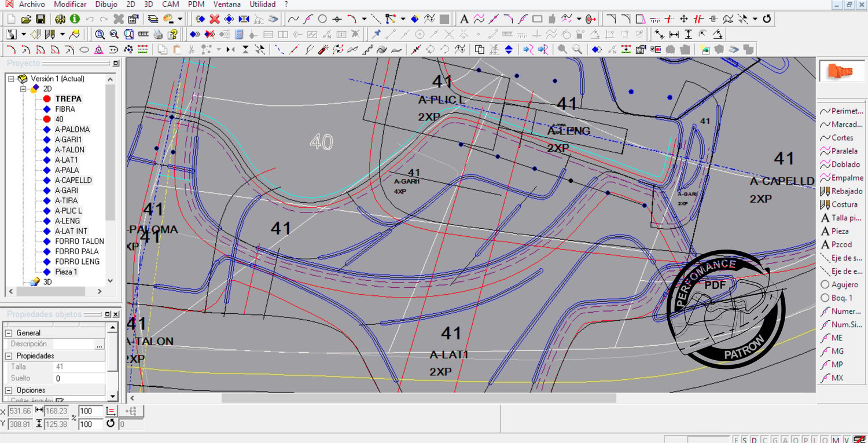Click the vertical distance measure icon

point(688,34)
